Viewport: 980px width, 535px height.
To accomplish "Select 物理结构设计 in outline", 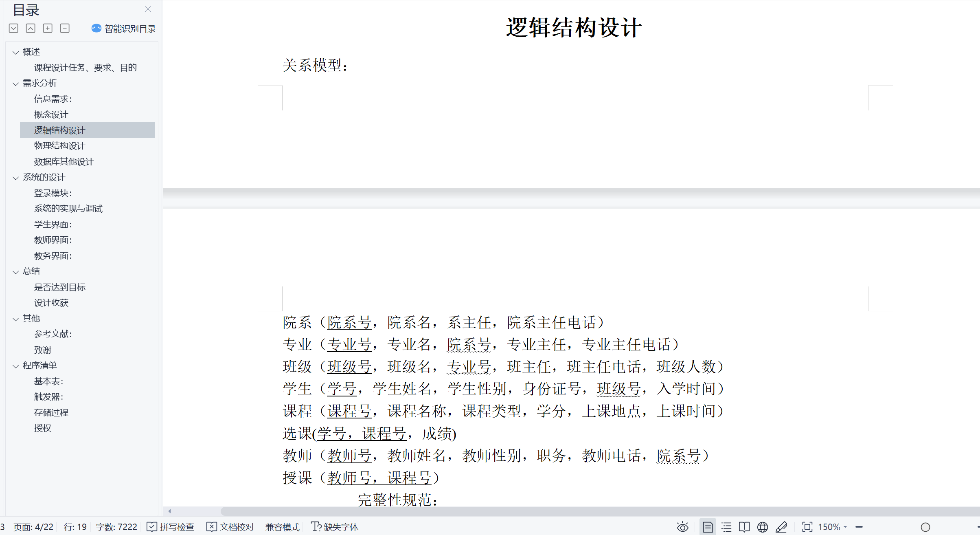I will click(59, 146).
